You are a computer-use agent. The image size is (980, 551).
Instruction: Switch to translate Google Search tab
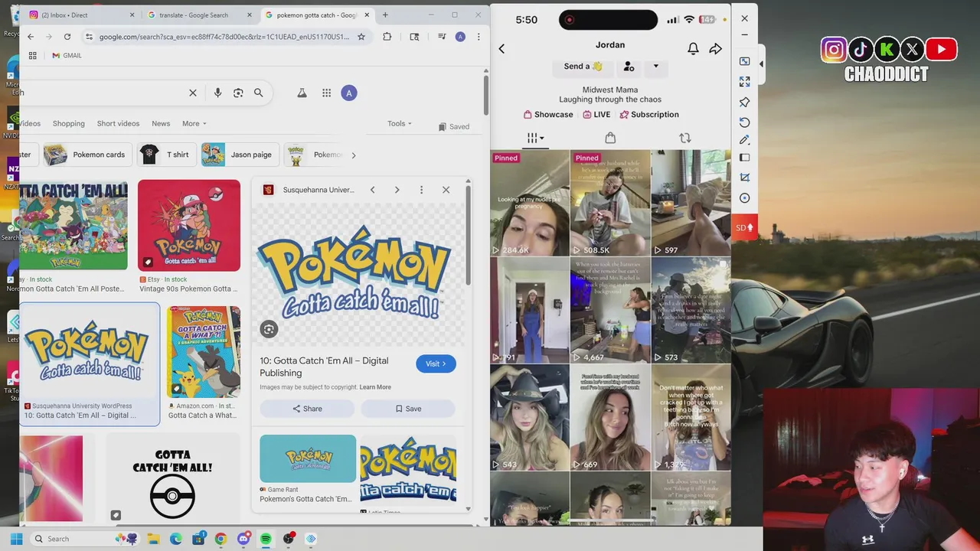199,15
